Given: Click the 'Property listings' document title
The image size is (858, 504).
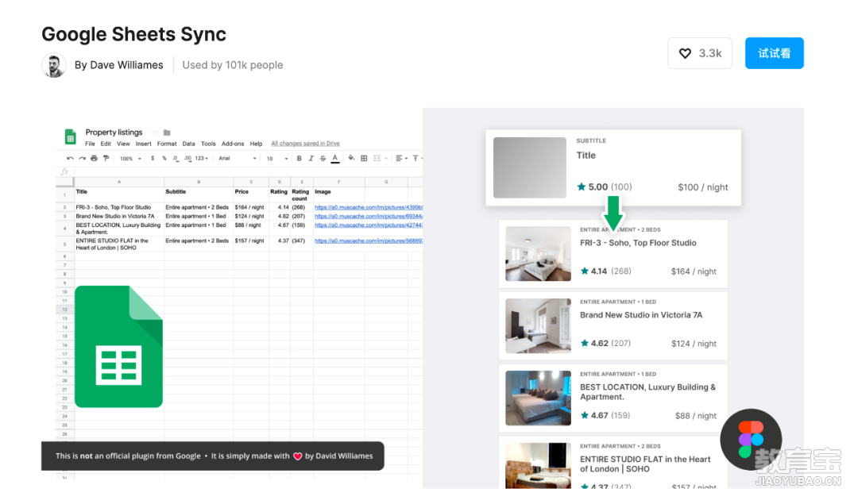Looking at the screenshot, I should pyautogui.click(x=114, y=133).
